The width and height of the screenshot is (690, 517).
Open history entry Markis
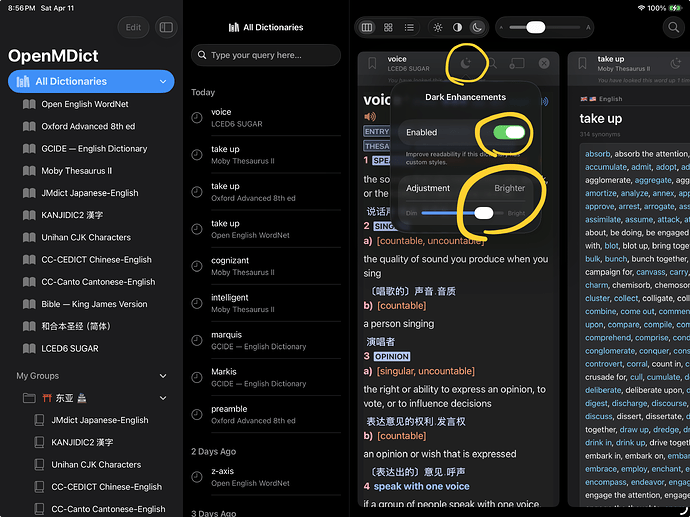(x=266, y=378)
